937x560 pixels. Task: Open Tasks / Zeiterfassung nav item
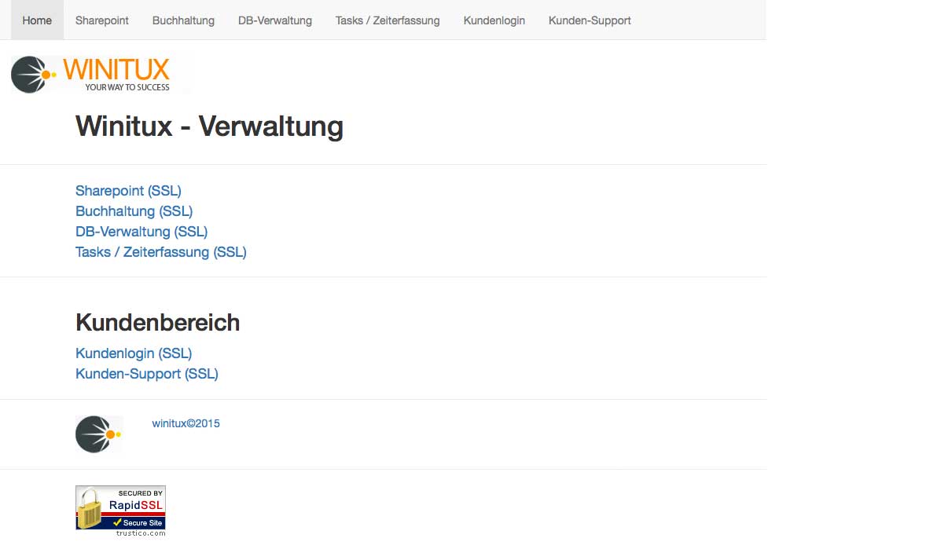coord(388,20)
